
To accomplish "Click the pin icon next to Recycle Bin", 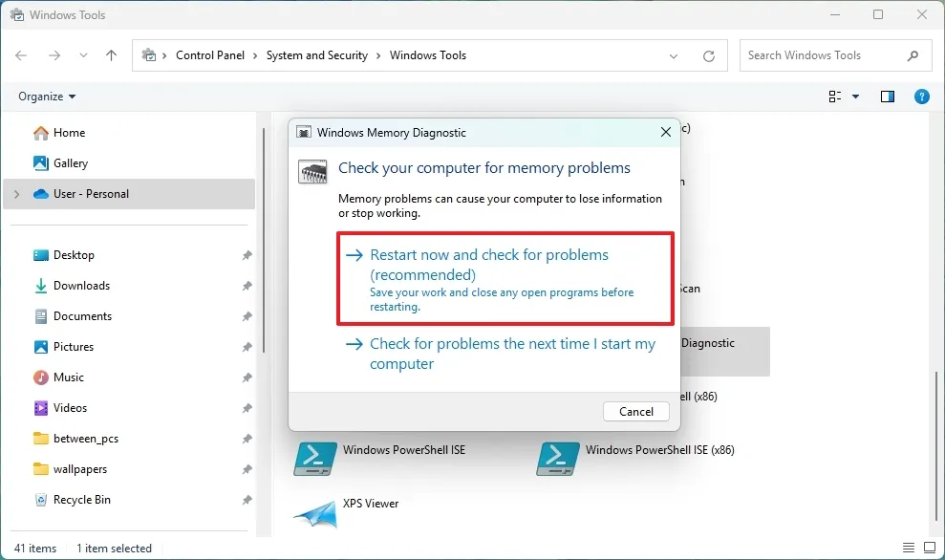I will pyautogui.click(x=247, y=500).
